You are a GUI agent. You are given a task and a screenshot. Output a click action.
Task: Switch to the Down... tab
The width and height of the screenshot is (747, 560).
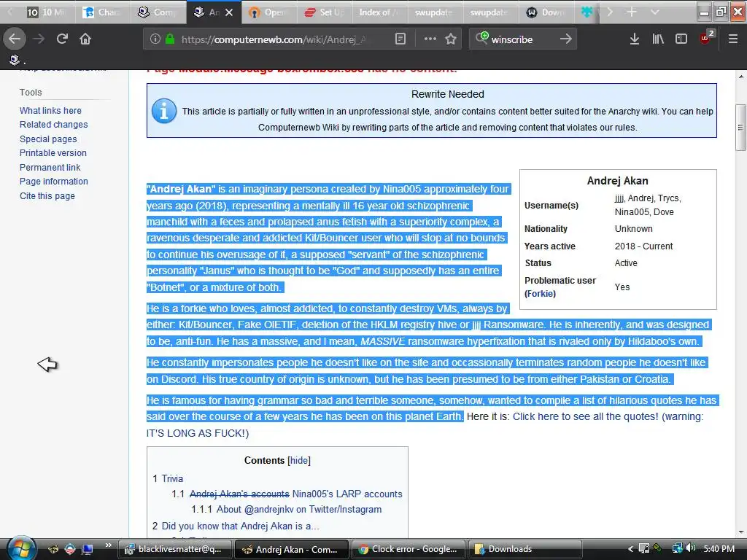[x=546, y=12]
